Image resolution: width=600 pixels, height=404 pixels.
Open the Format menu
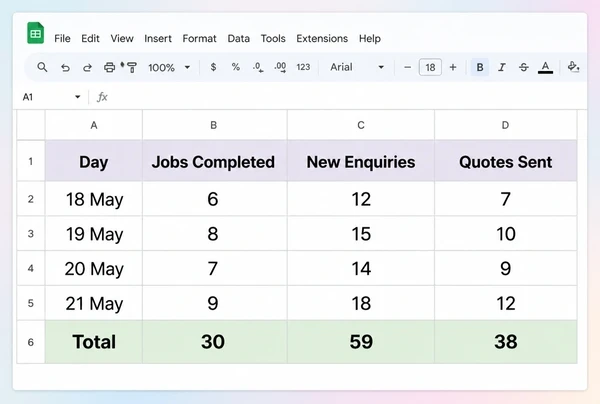[199, 39]
